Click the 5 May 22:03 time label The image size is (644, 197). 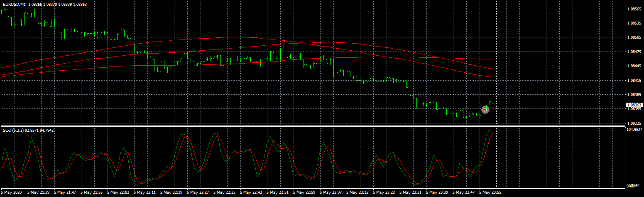(x=118, y=192)
